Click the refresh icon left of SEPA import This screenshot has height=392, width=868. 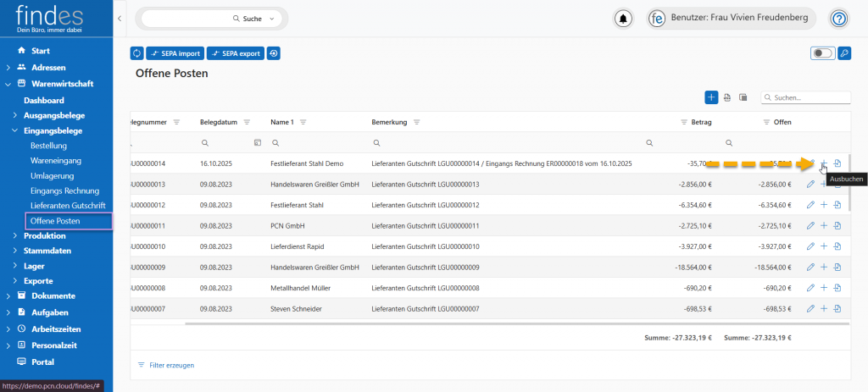click(x=137, y=53)
